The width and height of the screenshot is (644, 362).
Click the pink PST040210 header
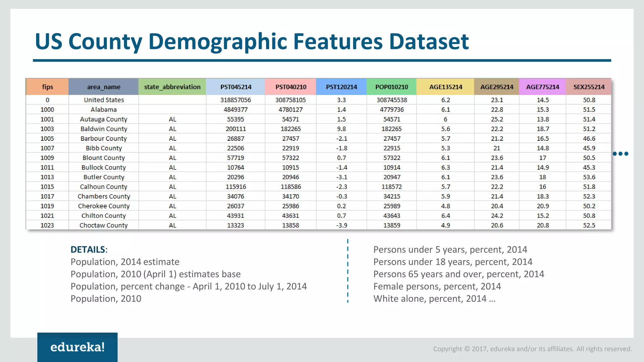pos(291,87)
